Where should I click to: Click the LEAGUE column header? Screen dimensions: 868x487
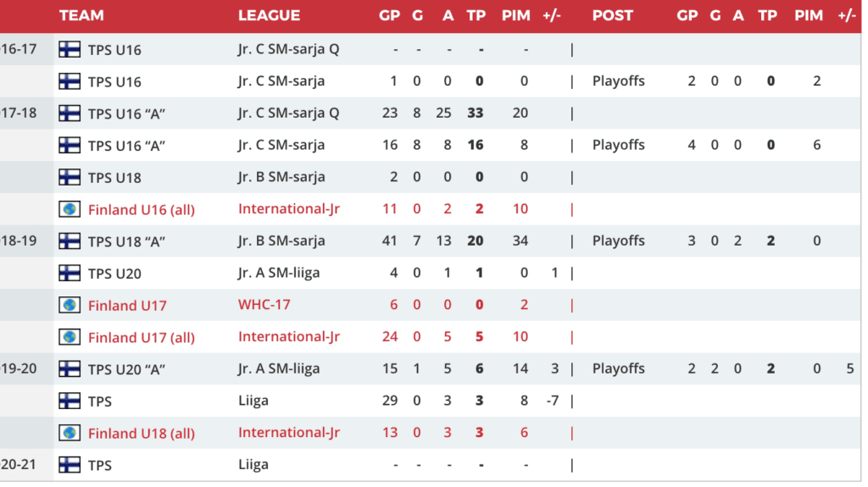click(x=269, y=15)
